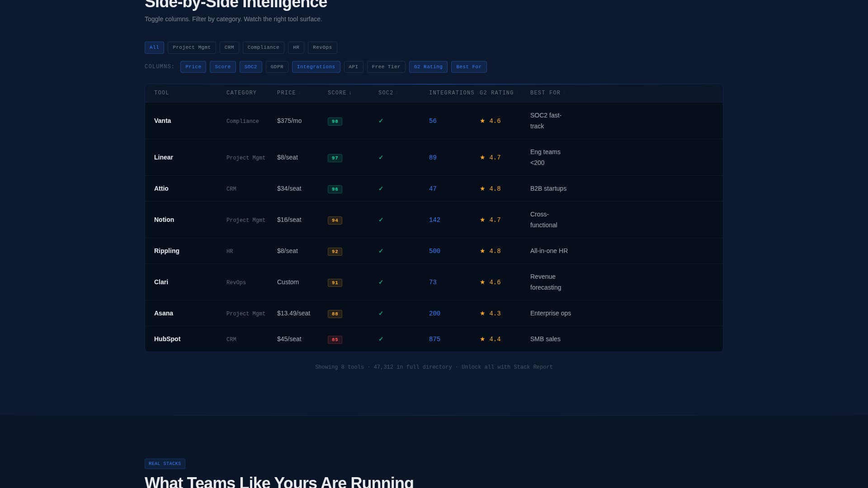Click Vanta's price $375/mo
This screenshot has height=488, width=868.
[289, 121]
